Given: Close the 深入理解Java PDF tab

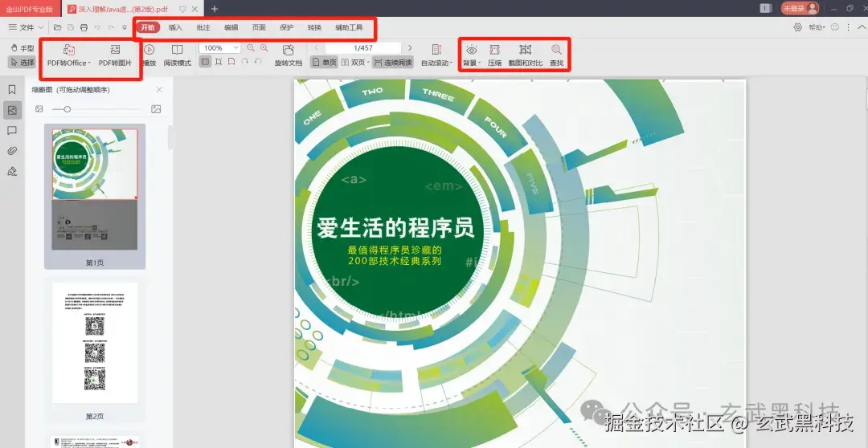Looking at the screenshot, I should (194, 9).
